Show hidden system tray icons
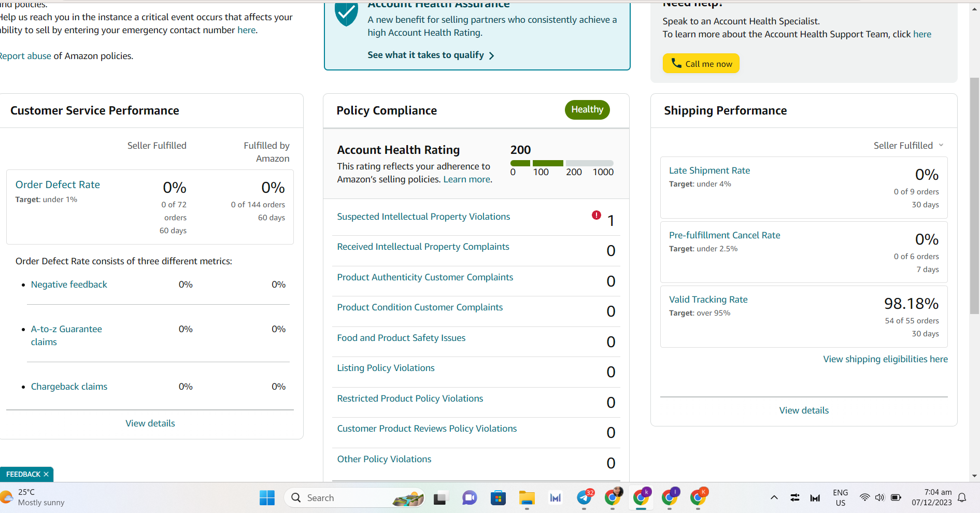Viewport: 980px width, 513px height. (x=774, y=497)
